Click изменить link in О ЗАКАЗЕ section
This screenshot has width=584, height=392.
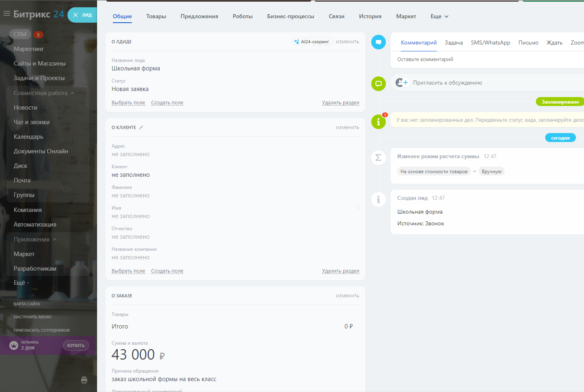click(x=347, y=296)
